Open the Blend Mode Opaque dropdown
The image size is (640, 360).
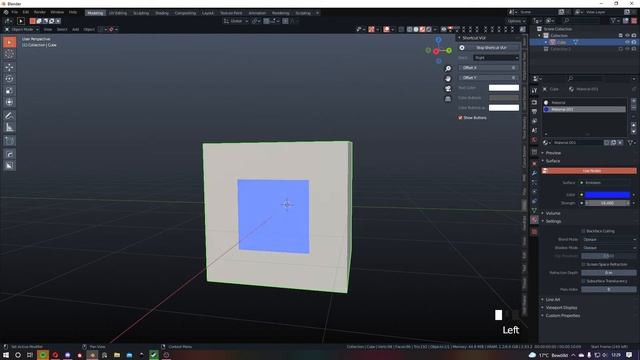pos(609,240)
